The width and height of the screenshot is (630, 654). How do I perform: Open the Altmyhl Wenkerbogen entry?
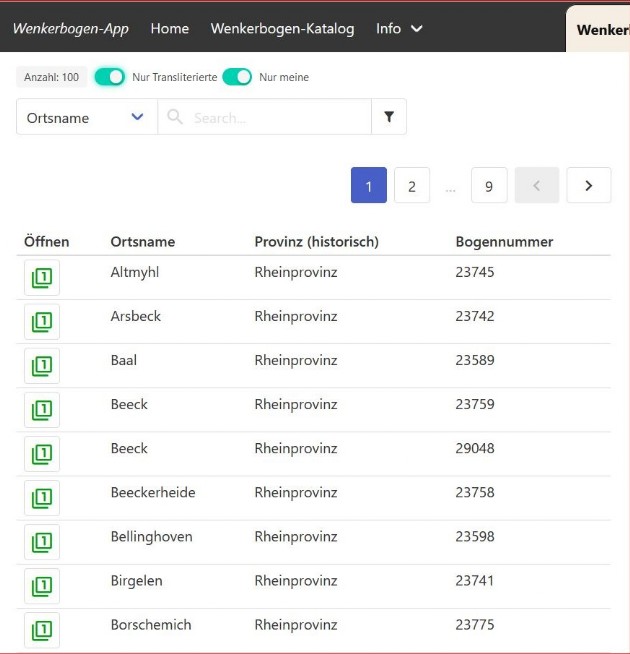[42, 277]
